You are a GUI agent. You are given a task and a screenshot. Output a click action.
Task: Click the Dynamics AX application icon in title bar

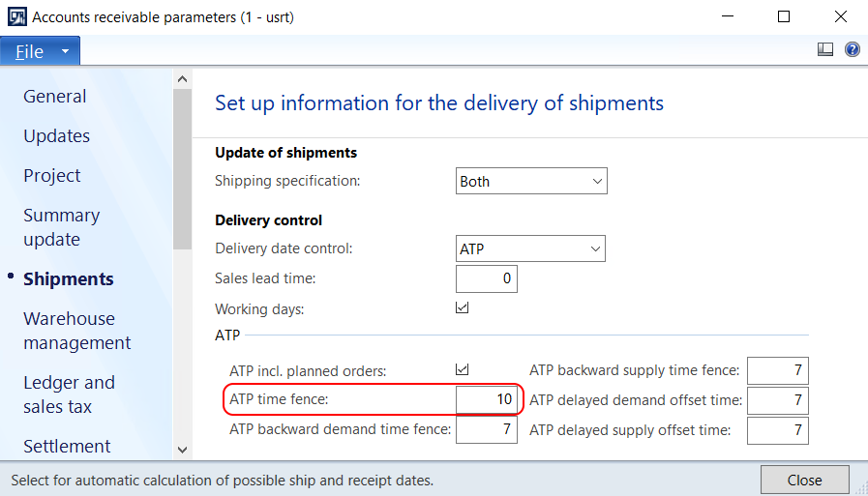coord(16,16)
